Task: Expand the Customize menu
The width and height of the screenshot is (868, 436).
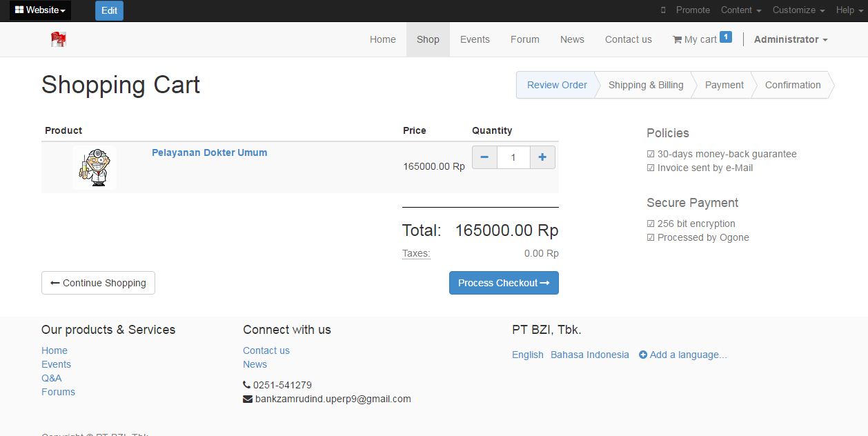Action: (798, 10)
